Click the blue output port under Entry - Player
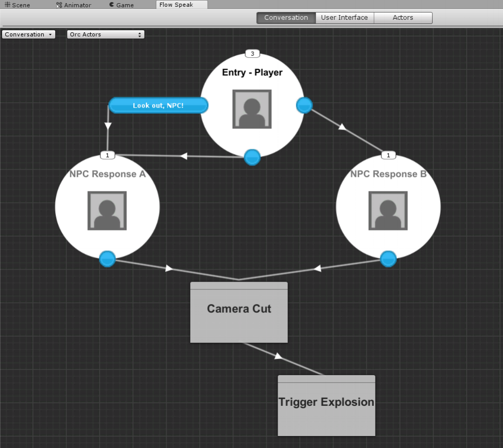Viewport: 503px width, 448px height. [252, 158]
